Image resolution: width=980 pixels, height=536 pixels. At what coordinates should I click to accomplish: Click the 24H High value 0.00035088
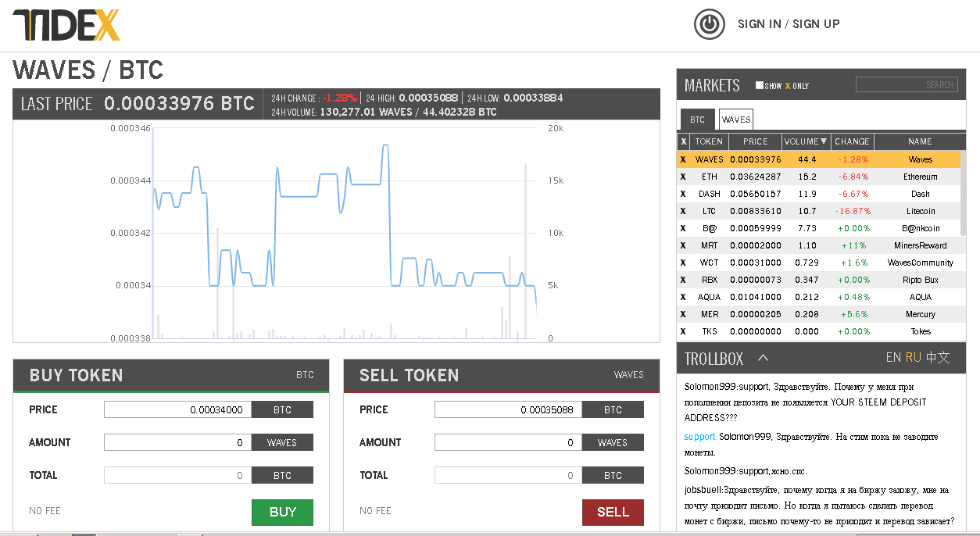(x=428, y=98)
